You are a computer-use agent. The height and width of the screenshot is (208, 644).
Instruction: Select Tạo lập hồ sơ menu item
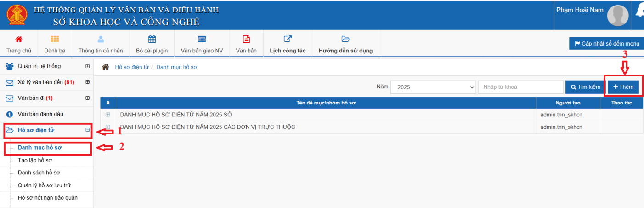[35, 161]
